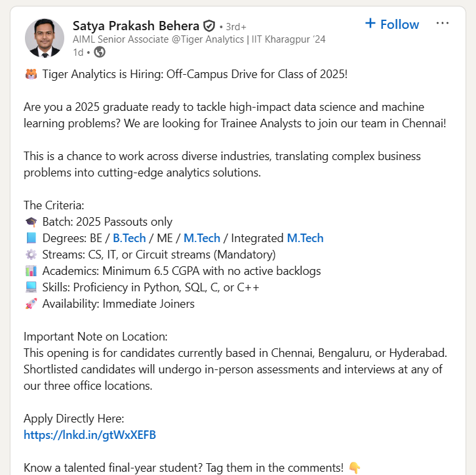The image size is (476, 475).
Task: Open Satya Prakash Behera's profile photo
Action: (45, 38)
